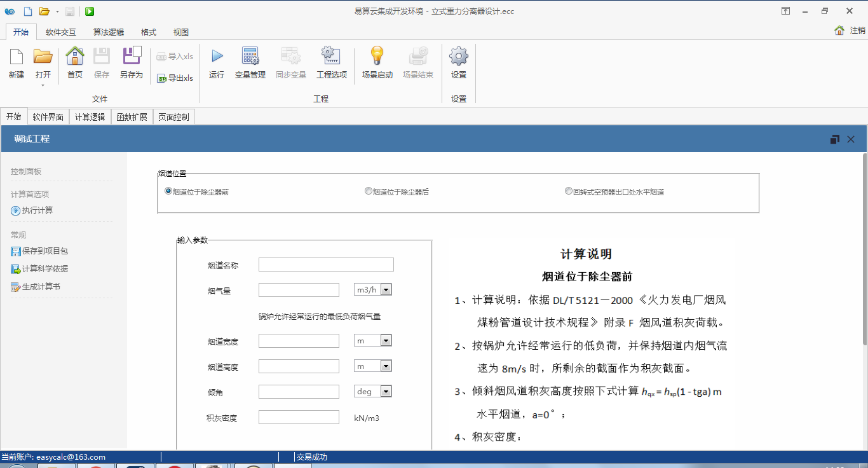Open the 计算逻辑 page tab
Image resolution: width=868 pixels, height=468 pixels.
pyautogui.click(x=90, y=117)
